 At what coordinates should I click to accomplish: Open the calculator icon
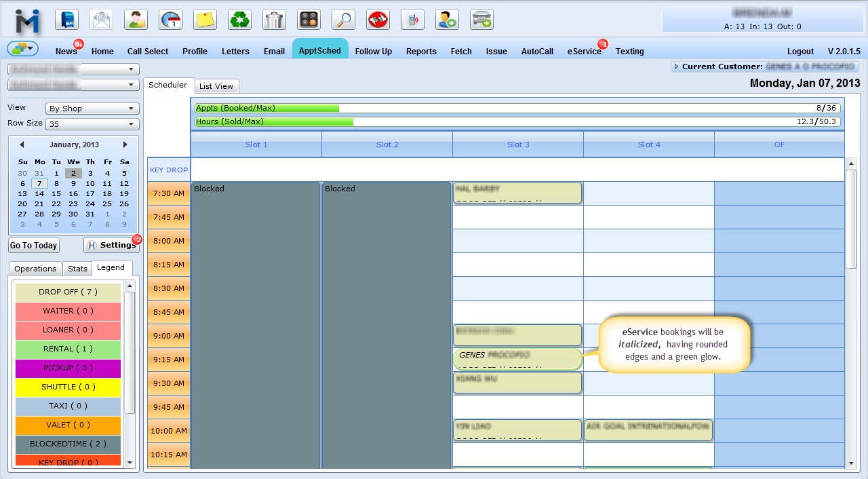pyautogui.click(x=309, y=20)
